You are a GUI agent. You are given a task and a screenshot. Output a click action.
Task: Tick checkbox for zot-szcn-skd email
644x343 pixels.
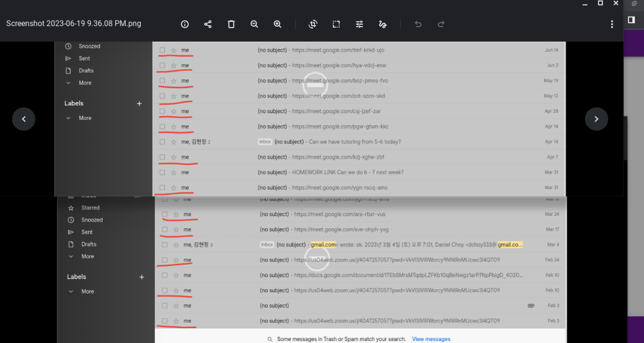(162, 96)
